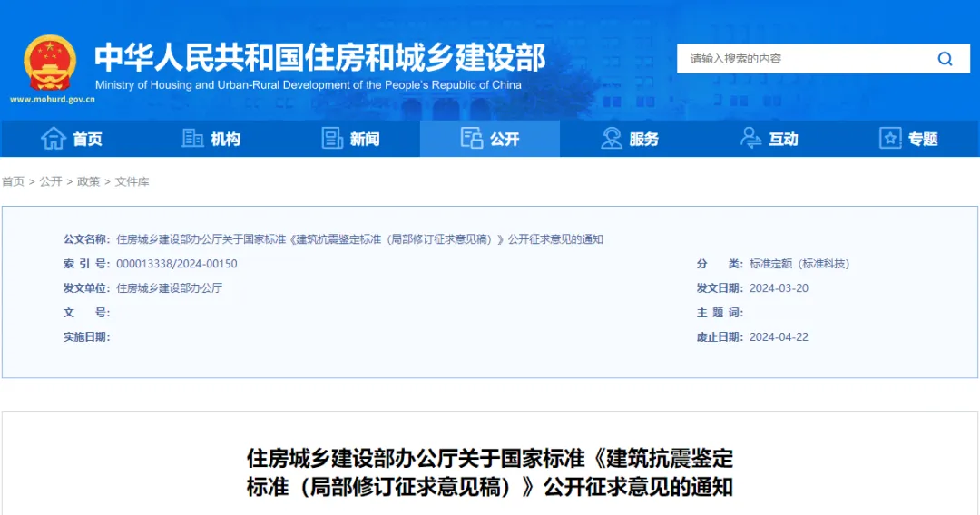
Task: Select the 新闻 navigation label
Action: point(365,140)
